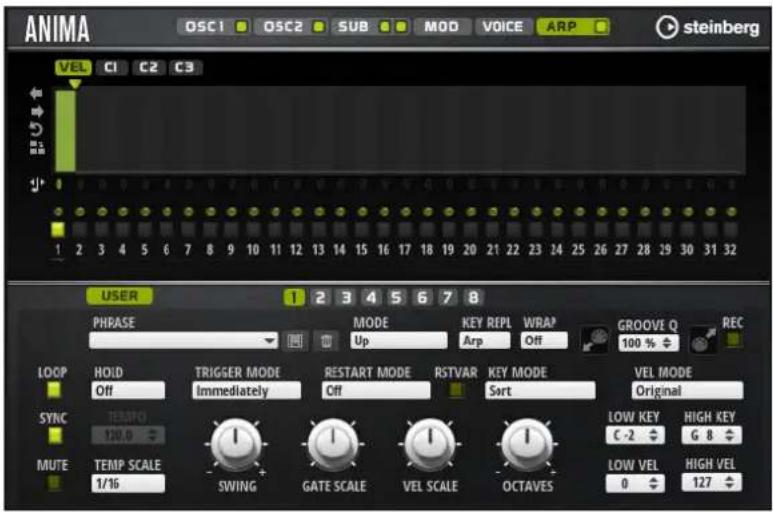Save the phrase using the disk icon
This screenshot has width=773, height=512.
coord(295,341)
